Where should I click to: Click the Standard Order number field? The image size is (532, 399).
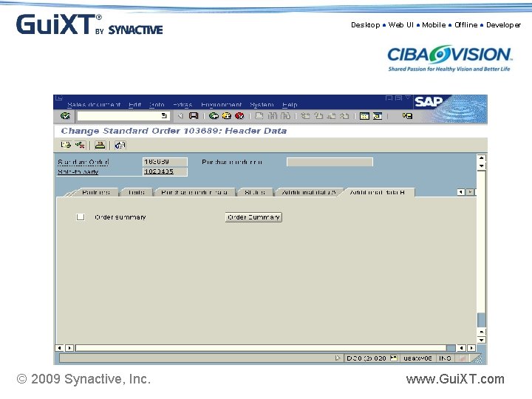click(165, 162)
